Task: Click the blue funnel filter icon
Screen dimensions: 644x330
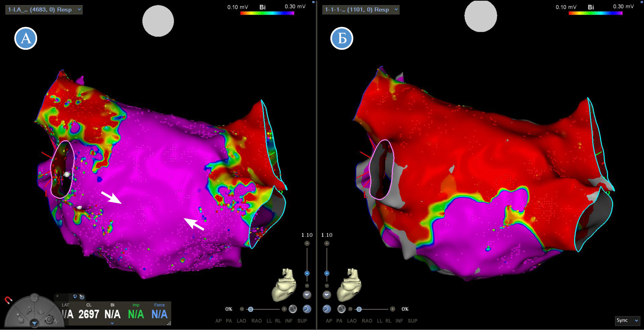Action: (x=34, y=324)
